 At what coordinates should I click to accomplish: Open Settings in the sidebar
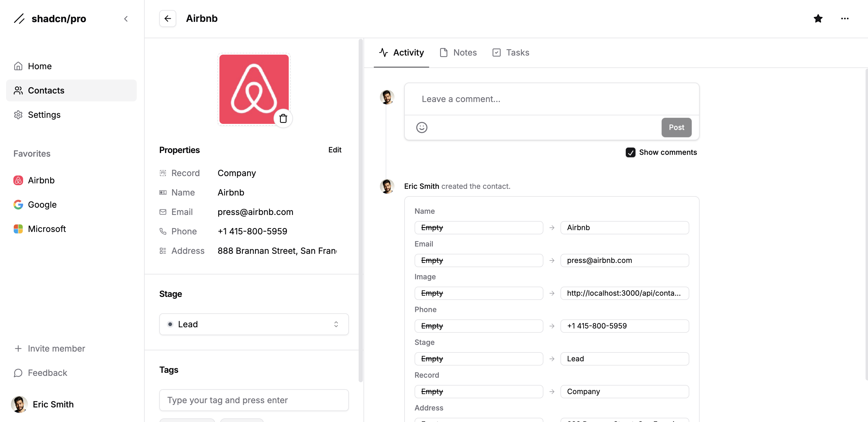(x=71, y=115)
